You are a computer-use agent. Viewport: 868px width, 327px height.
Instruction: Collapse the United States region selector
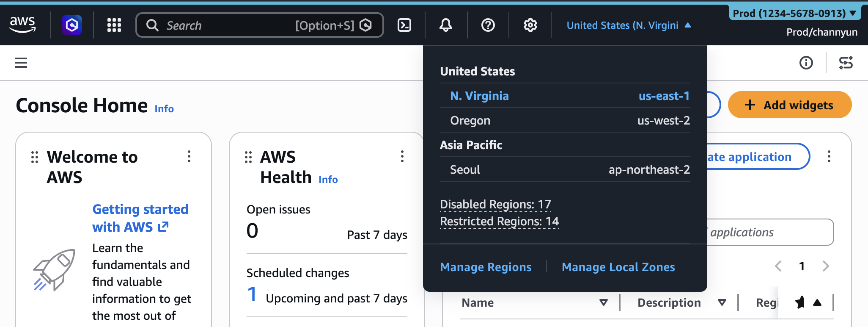629,25
